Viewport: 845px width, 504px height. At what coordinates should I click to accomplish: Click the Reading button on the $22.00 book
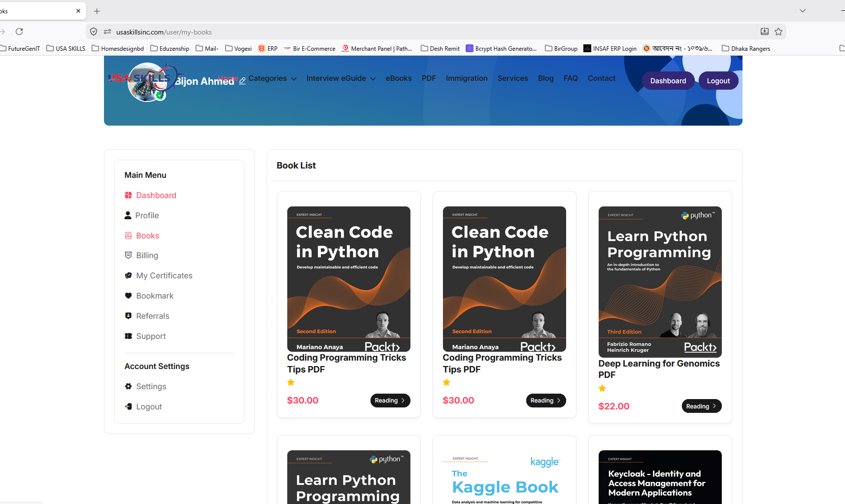click(702, 406)
